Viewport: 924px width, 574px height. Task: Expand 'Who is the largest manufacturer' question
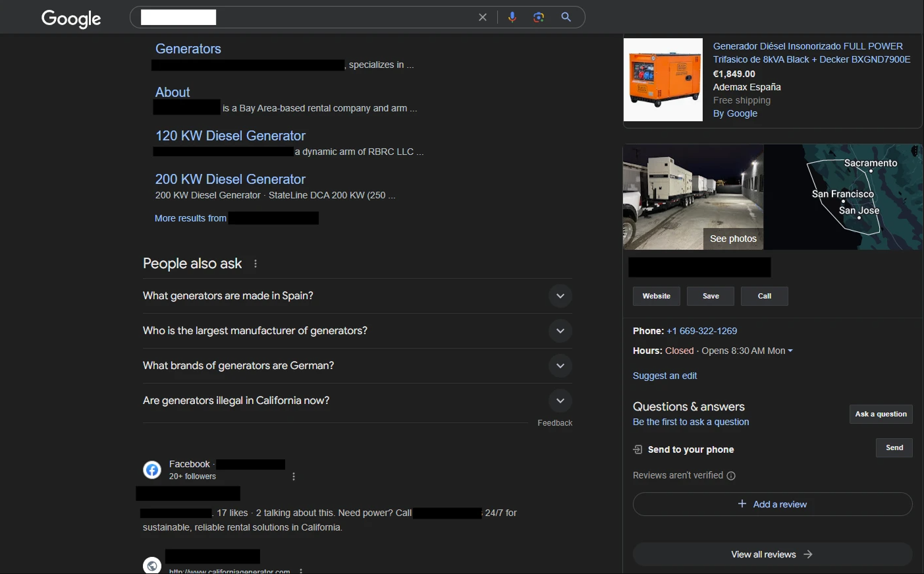point(560,331)
